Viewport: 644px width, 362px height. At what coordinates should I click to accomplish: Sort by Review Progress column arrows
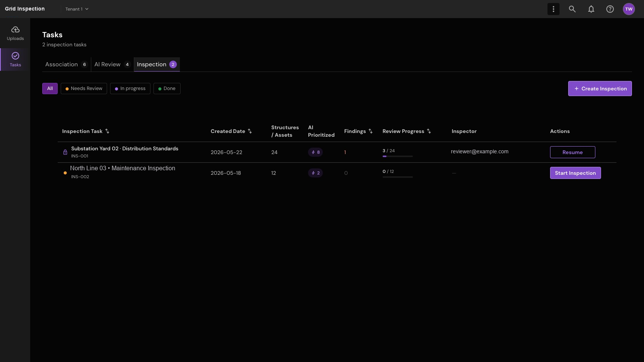click(429, 131)
